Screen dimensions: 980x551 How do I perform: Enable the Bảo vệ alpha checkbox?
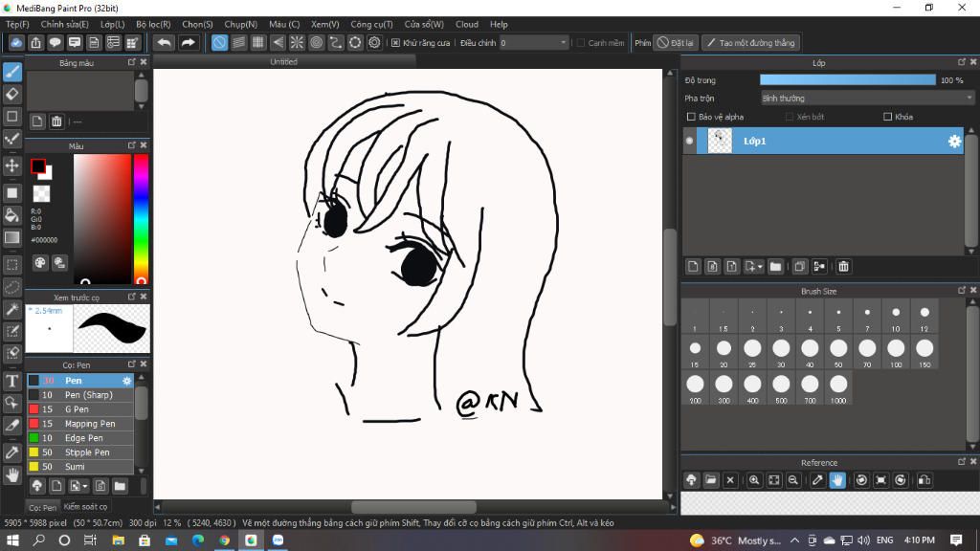point(692,117)
